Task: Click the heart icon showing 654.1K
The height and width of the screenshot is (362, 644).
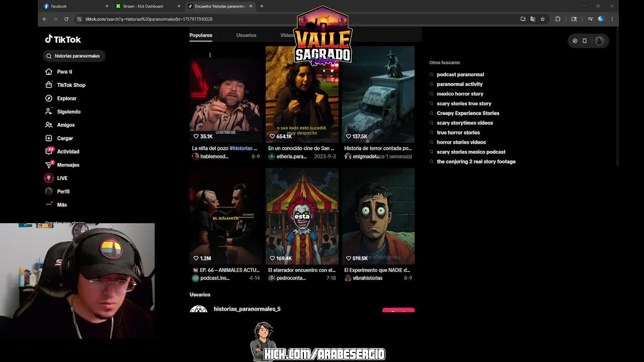Action: pos(272,136)
